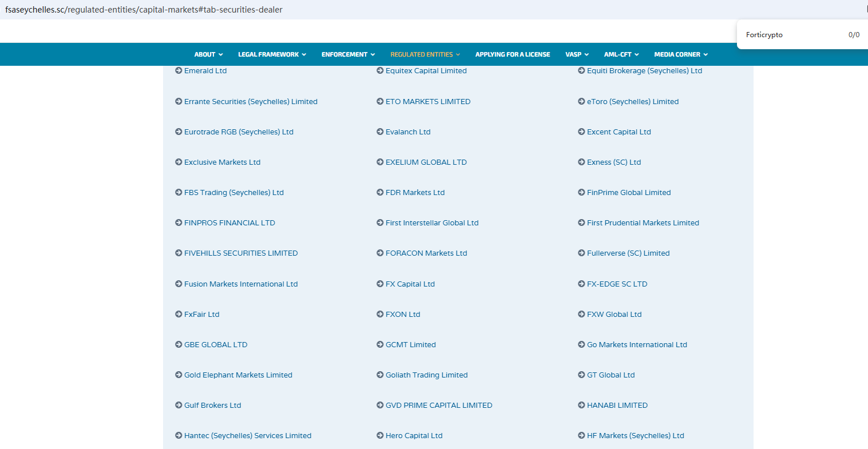Open the eToro (Seychelles) Limited link
This screenshot has height=449, width=868.
coord(632,101)
